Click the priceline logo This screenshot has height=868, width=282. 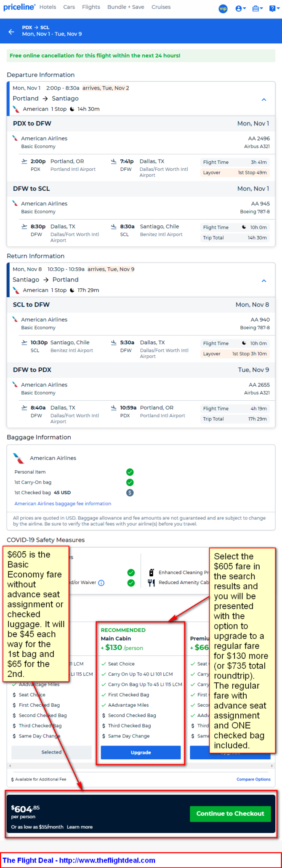[19, 7]
